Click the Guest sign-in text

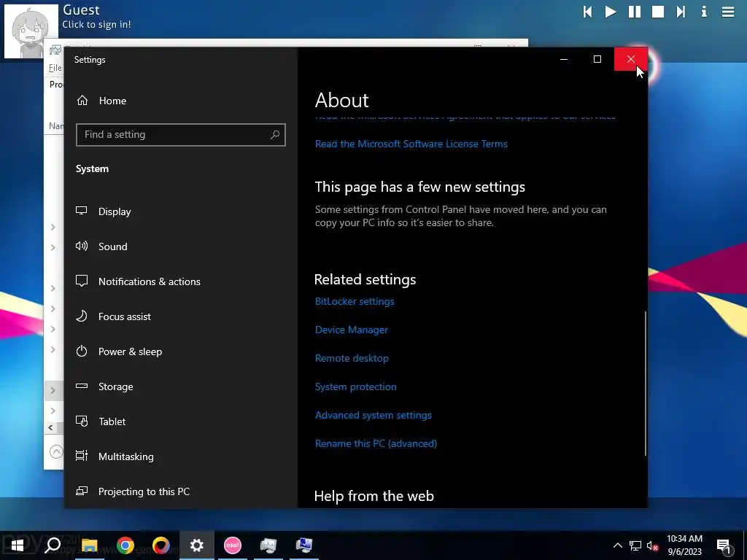pos(97,24)
